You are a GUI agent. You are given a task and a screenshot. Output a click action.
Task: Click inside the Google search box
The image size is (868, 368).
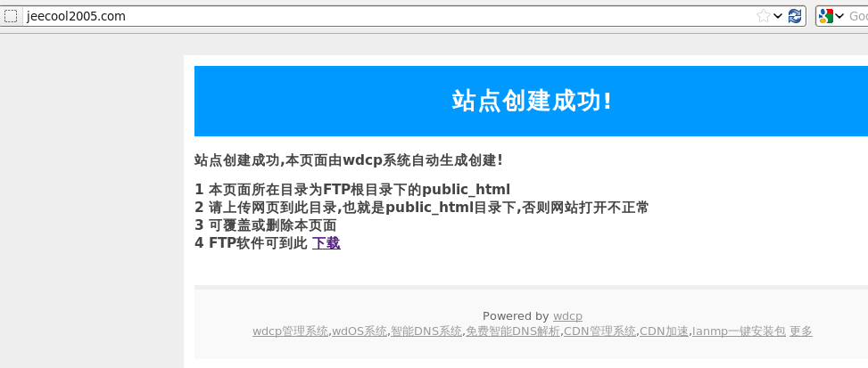point(857,16)
